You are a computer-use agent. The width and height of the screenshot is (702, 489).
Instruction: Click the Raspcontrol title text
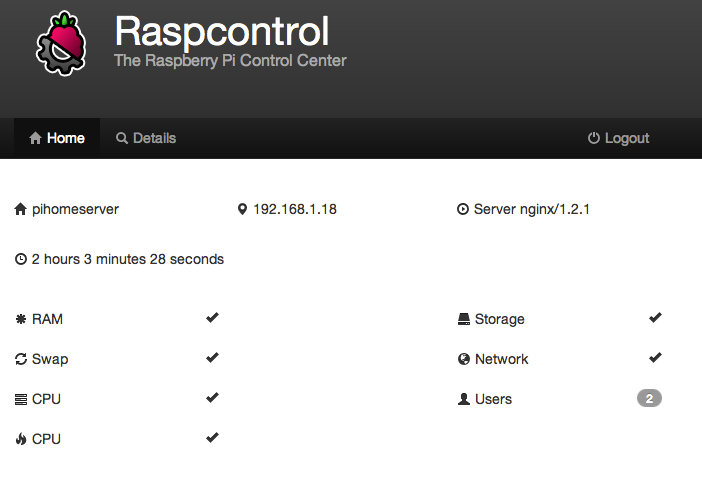pyautogui.click(x=222, y=32)
